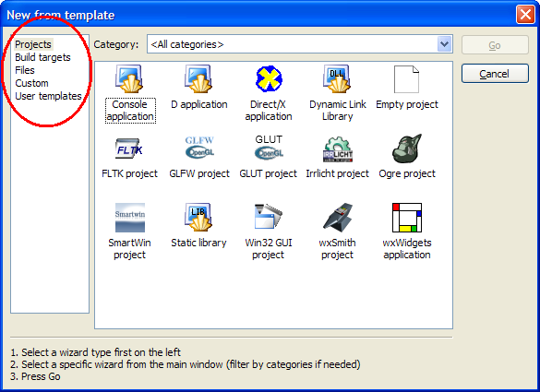
Task: Select Build targets in the left list
Action: click(42, 57)
